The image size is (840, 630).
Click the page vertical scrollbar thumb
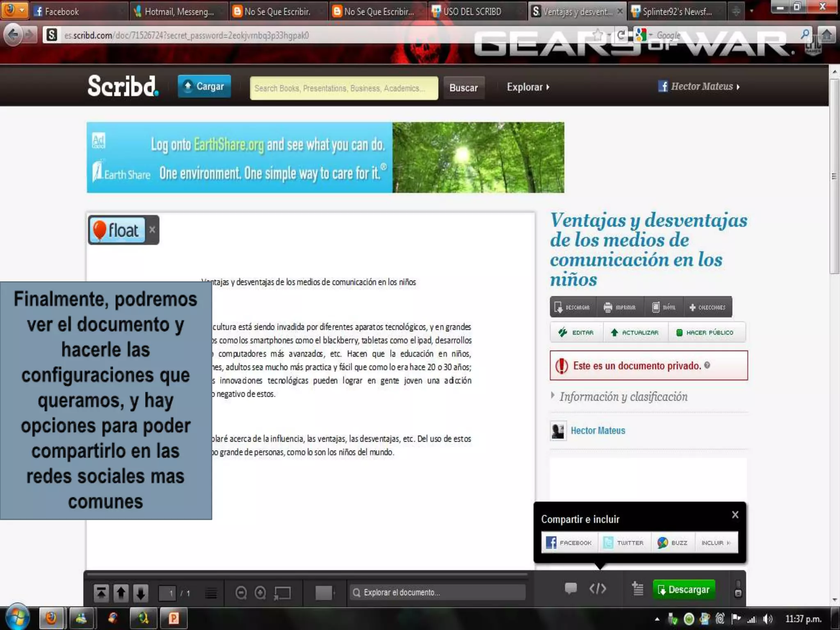834,176
